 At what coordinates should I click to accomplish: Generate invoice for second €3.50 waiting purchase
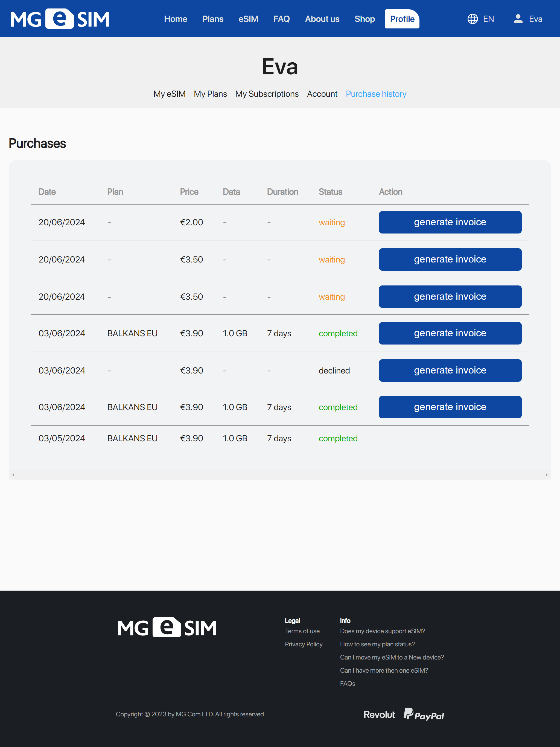pyautogui.click(x=450, y=296)
